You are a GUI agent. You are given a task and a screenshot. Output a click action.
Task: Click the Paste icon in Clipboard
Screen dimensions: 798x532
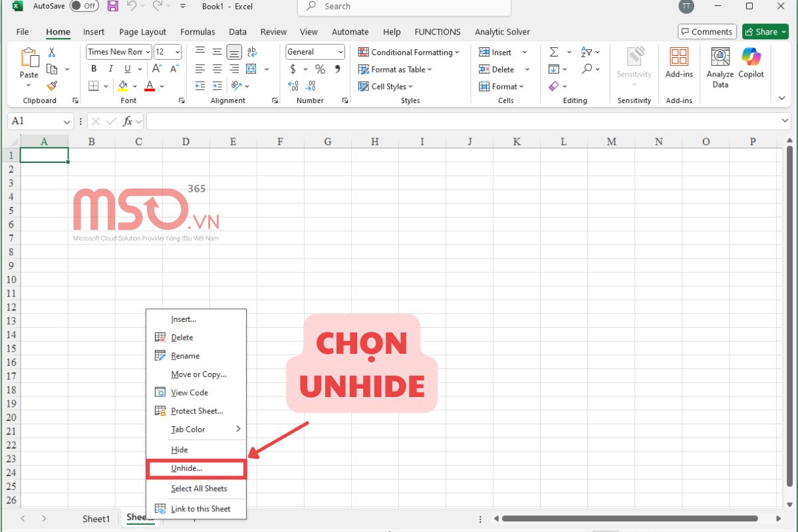click(29, 59)
